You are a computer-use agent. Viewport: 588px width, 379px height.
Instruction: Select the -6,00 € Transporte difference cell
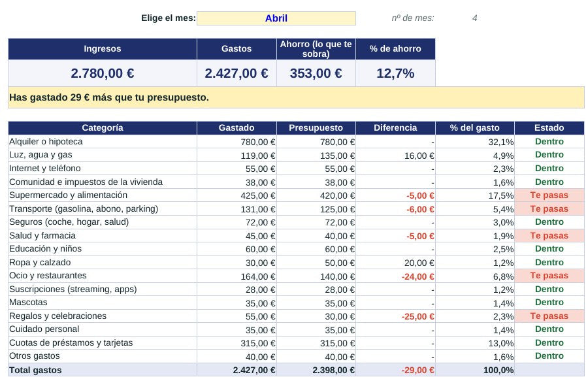(395, 208)
